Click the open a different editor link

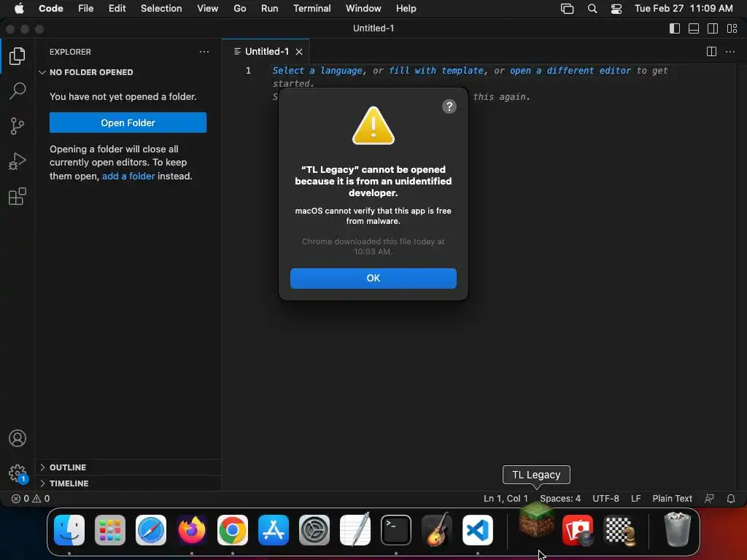coord(570,71)
